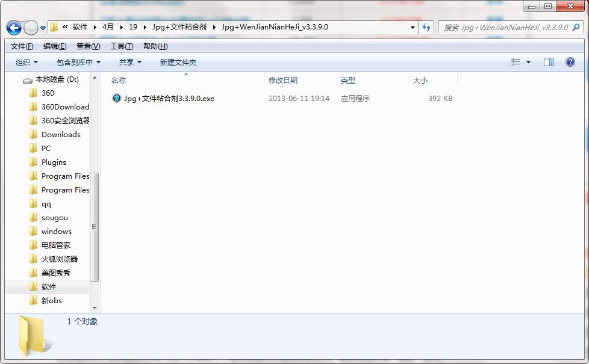Image resolution: width=589 pixels, height=364 pixels.
Task: Select the 火狐浏览器 folder in tree
Action: pyautogui.click(x=60, y=259)
